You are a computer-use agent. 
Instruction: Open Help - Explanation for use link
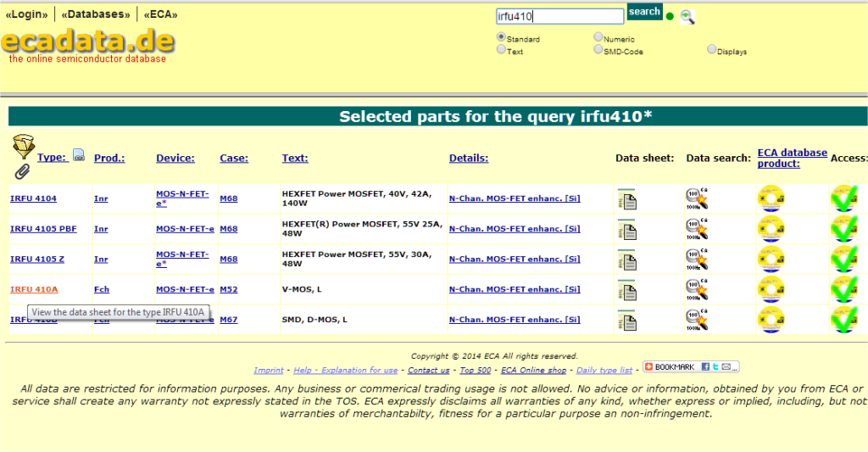(346, 370)
